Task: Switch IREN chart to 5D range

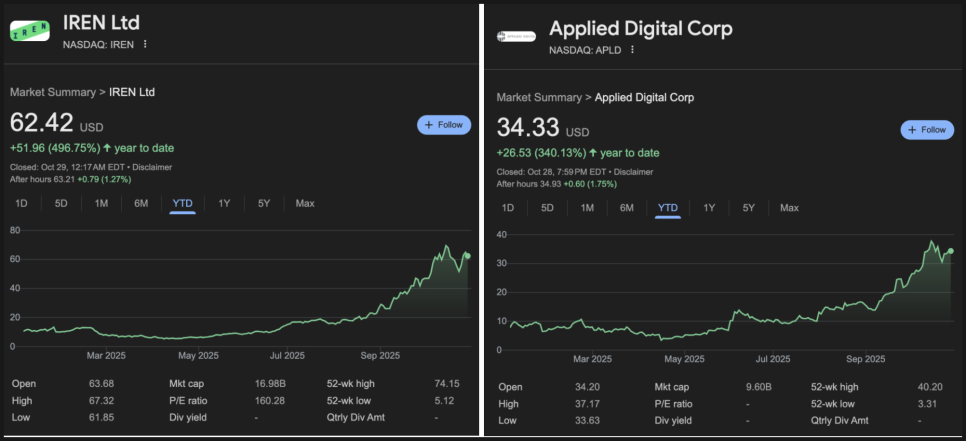Action: click(x=61, y=204)
